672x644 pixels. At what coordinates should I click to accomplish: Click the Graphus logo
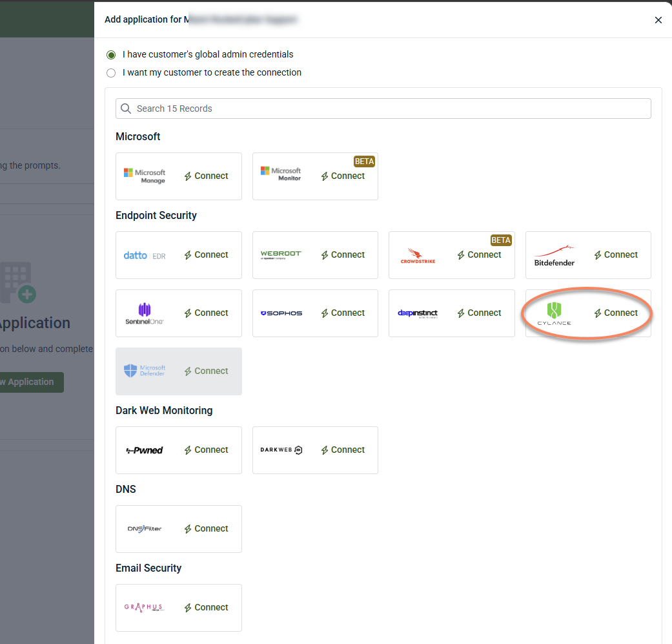145,607
